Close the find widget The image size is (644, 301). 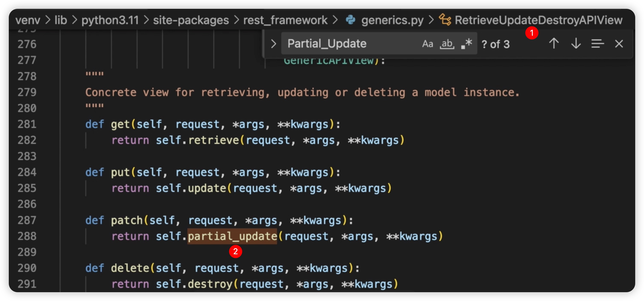(x=619, y=44)
